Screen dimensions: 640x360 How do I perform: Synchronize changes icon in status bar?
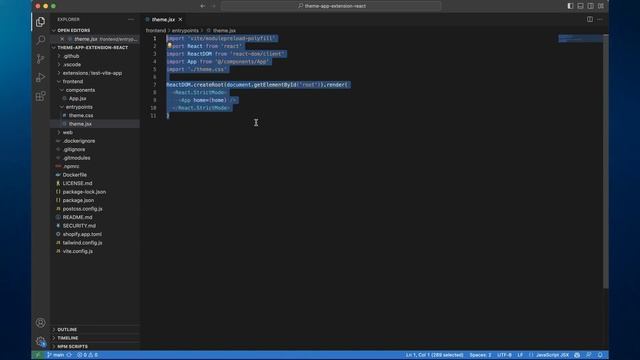(69, 355)
